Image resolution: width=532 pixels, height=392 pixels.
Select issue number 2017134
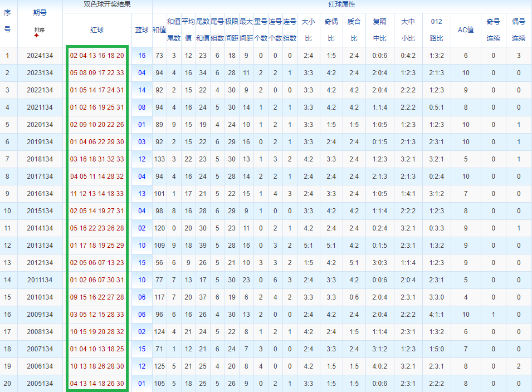40,177
